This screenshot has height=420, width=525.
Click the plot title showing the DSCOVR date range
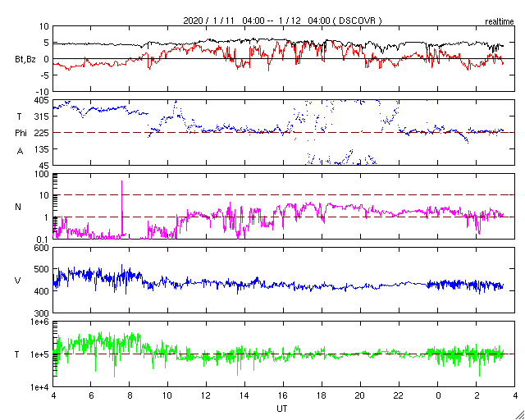(x=282, y=21)
